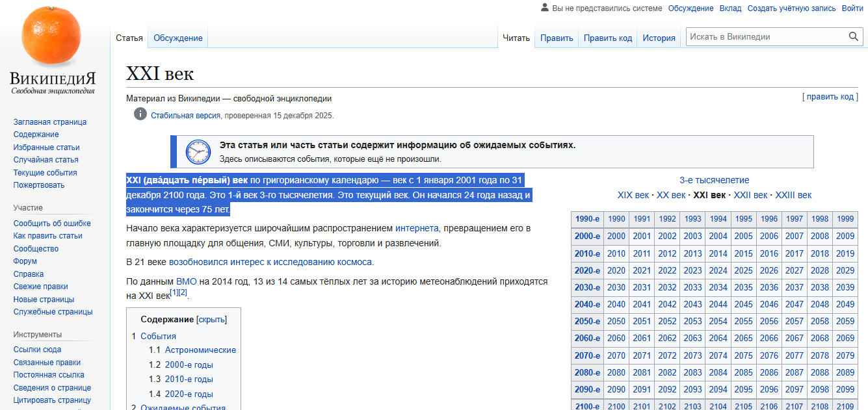Open year 2014 in the table
Screen dimensions: 868x410
[x=718, y=253]
